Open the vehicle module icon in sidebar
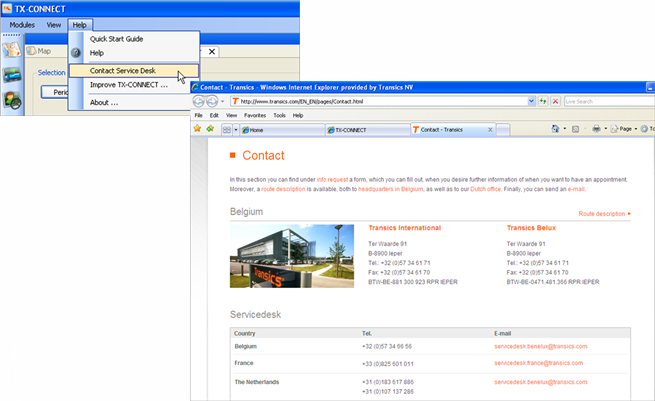The height and width of the screenshot is (401, 655). click(12, 74)
